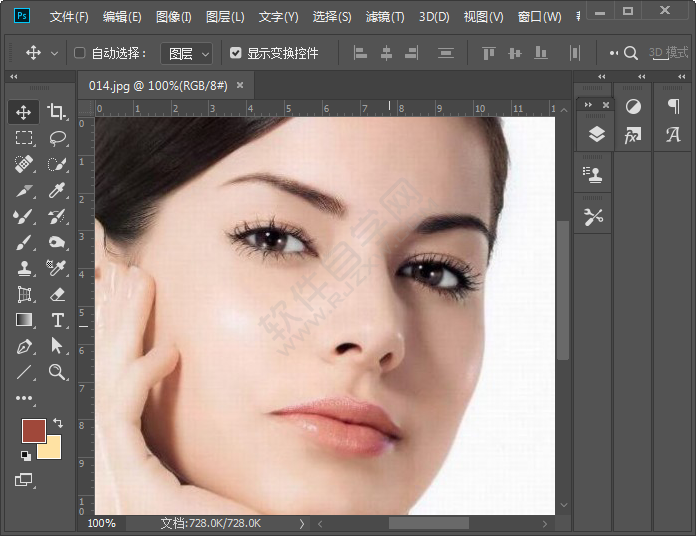
Task: Open the 图像(I) menu
Action: pos(174,17)
